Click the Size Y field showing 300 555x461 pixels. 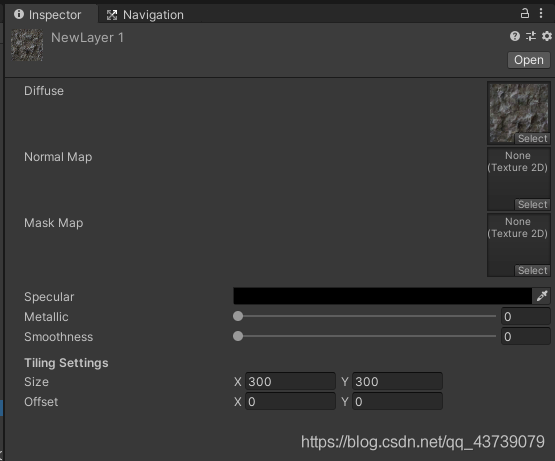(x=397, y=381)
